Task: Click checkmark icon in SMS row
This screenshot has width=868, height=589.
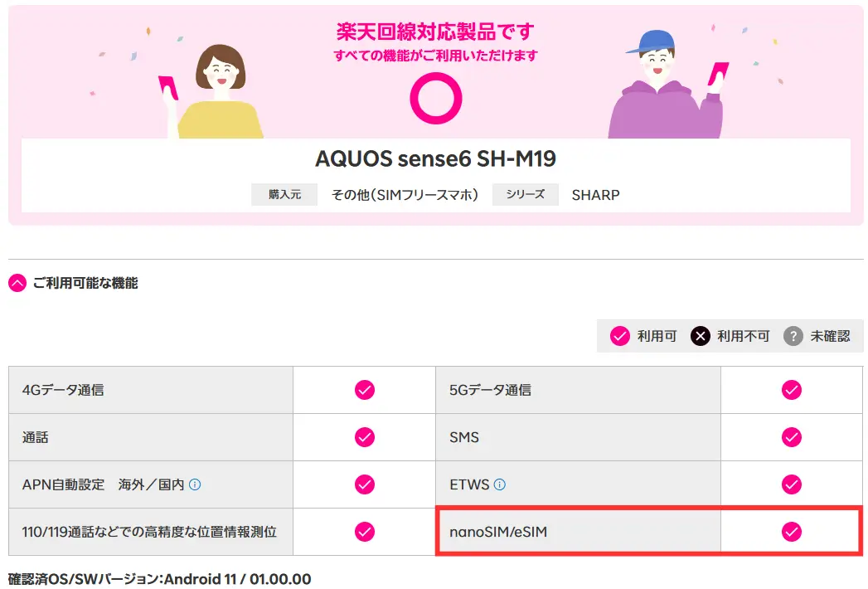Action: coord(792,437)
